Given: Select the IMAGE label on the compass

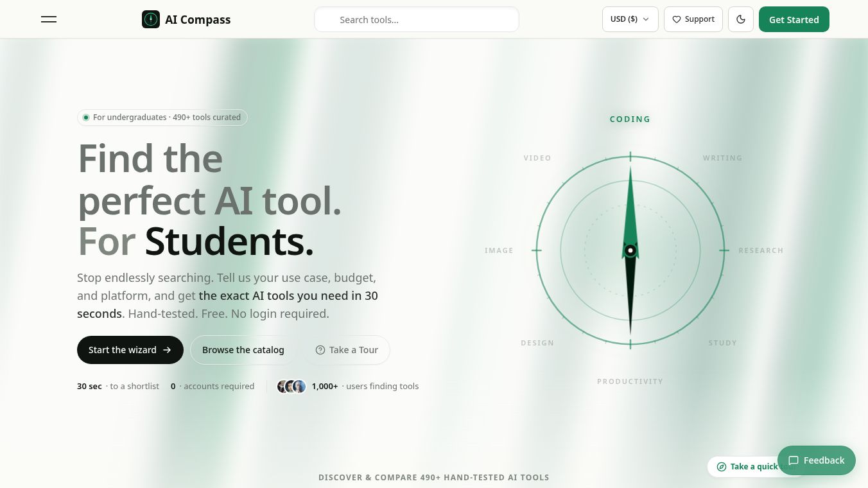Looking at the screenshot, I should tap(499, 250).
